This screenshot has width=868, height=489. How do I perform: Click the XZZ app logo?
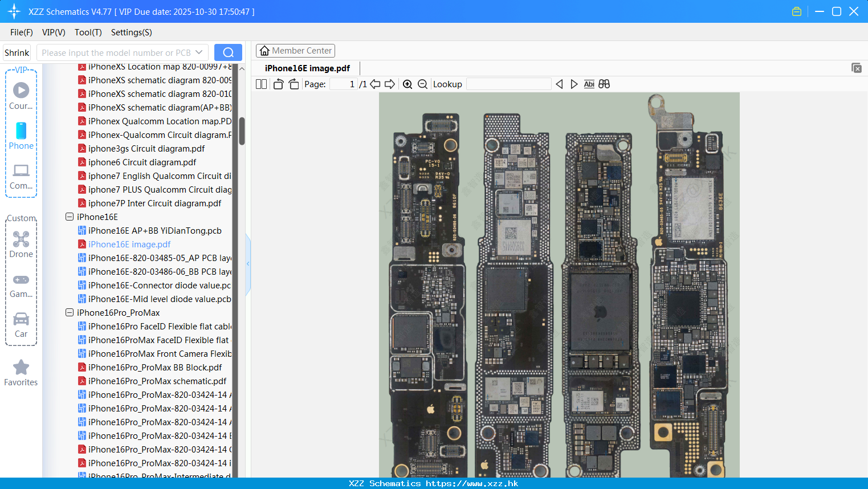click(x=14, y=11)
